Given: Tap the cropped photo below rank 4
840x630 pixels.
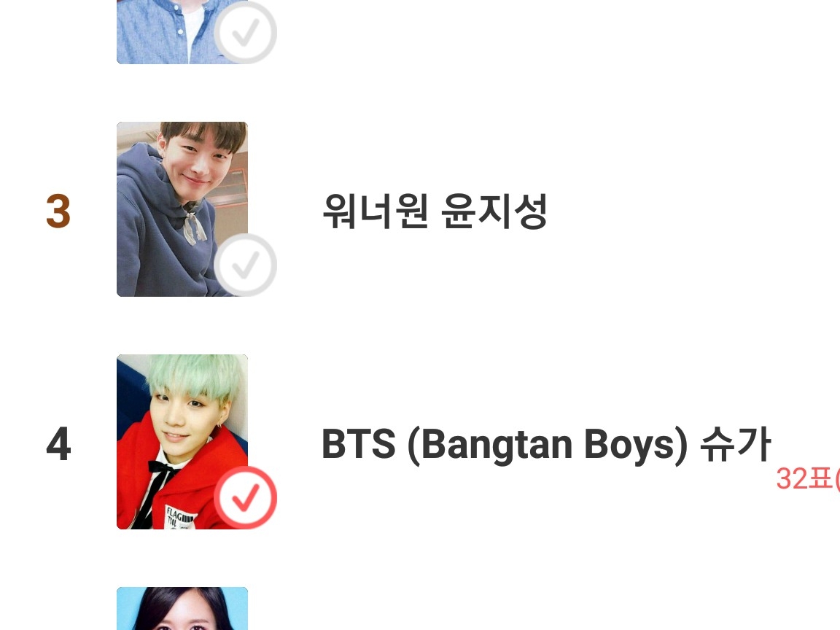Looking at the screenshot, I should [x=182, y=609].
